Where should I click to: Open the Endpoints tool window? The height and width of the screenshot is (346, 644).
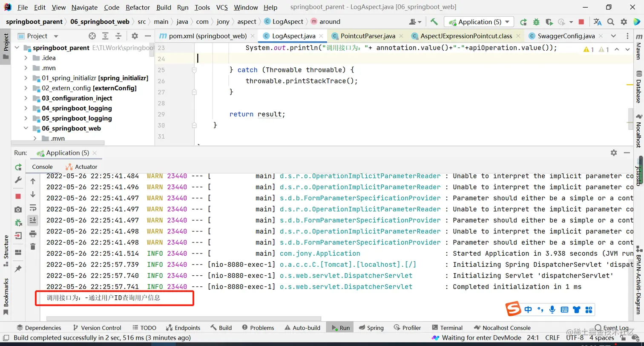point(183,328)
